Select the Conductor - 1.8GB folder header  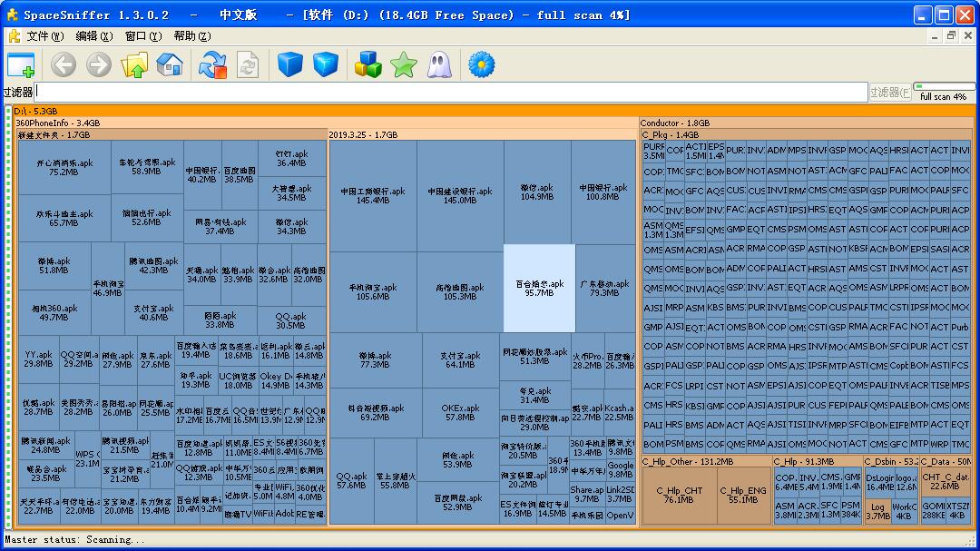(674, 123)
